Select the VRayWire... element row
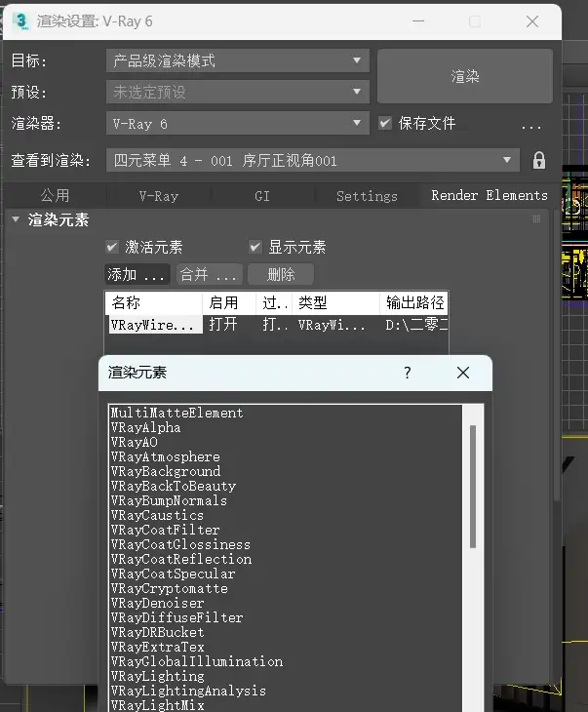 (x=278, y=325)
